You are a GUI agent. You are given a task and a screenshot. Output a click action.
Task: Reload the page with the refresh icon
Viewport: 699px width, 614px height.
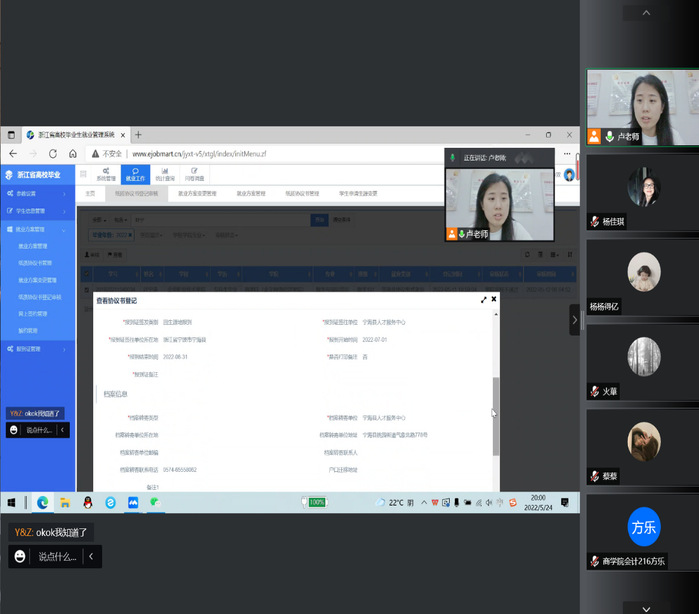[53, 153]
